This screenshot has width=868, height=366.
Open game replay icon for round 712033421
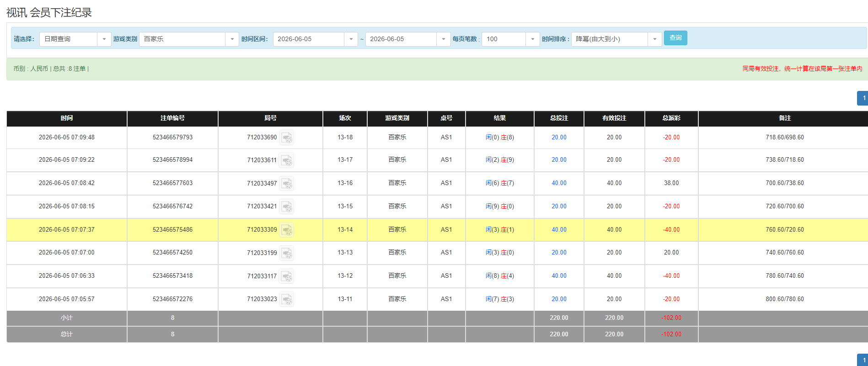pos(287,207)
